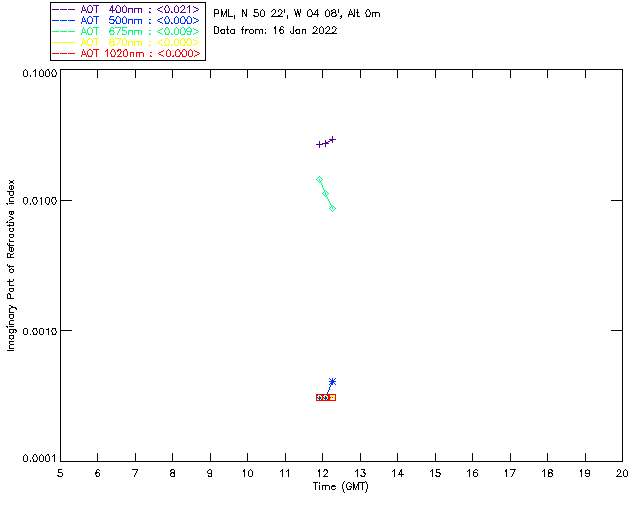Viewport: 640px width, 512px height.
Task: Click the y-axis tick label 0.1000
Action: [x=40, y=73]
